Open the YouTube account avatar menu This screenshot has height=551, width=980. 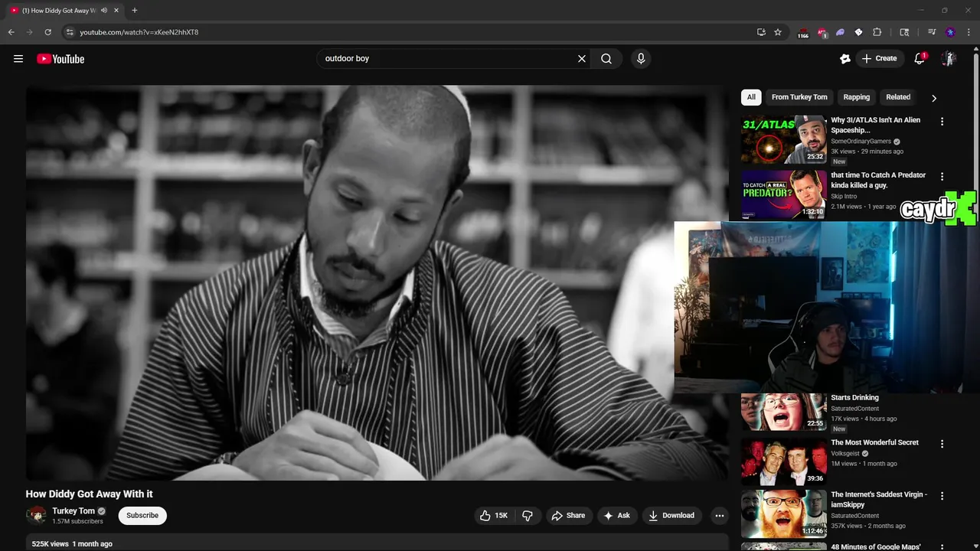pos(949,59)
